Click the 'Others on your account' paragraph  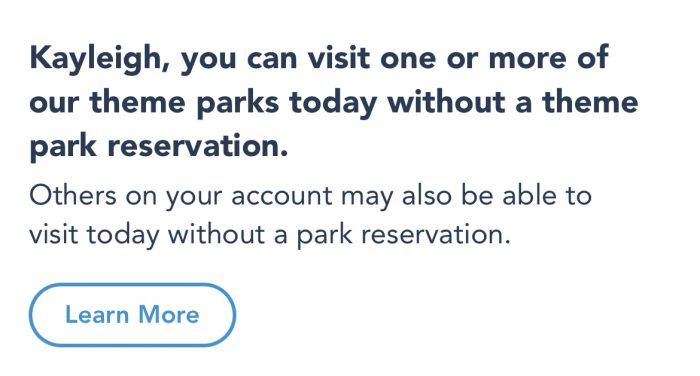point(310,215)
